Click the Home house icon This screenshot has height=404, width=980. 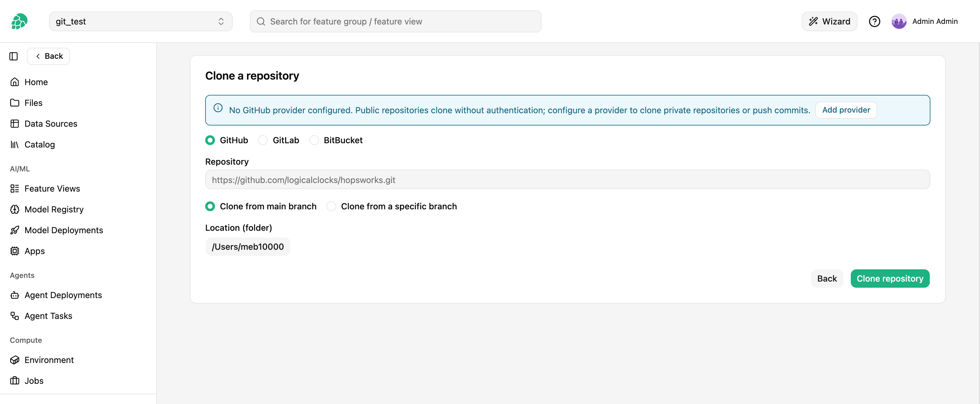pyautogui.click(x=15, y=82)
